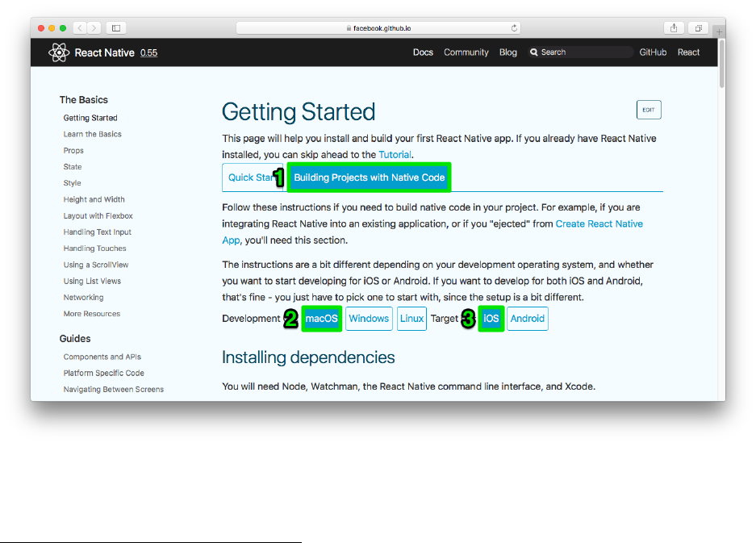Screen dimensions: 756x543
Task: Open a new tab with plus button
Action: [719, 31]
